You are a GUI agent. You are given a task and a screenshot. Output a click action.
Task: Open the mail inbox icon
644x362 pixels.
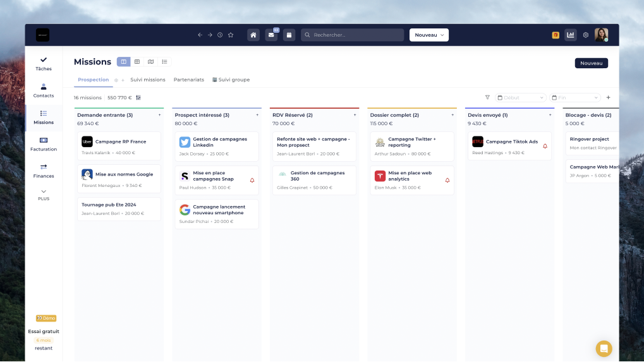point(272,35)
